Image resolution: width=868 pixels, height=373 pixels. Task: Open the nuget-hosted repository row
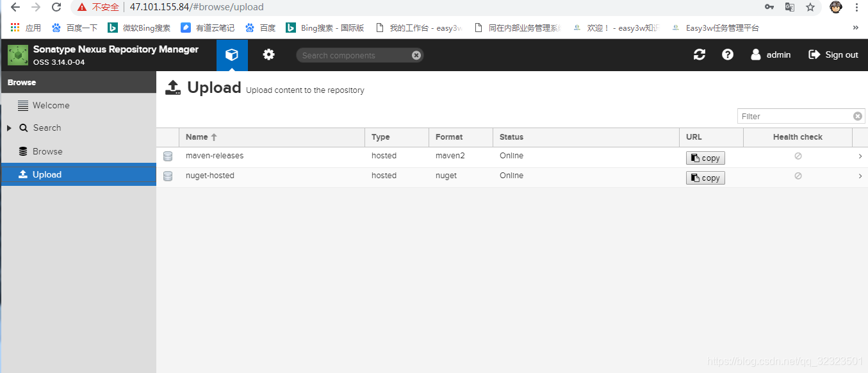(511, 176)
